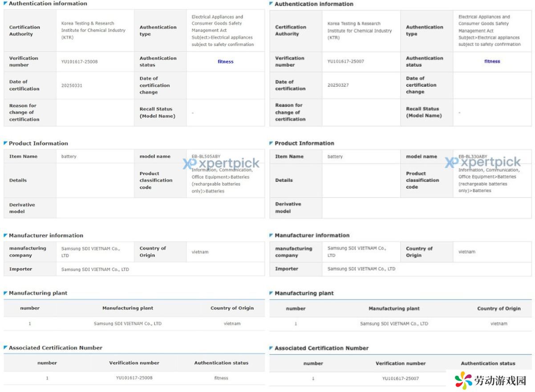Click "vietnam" in the right Manufacturer information table
Screen dimensions: 535x392
tap(467, 252)
